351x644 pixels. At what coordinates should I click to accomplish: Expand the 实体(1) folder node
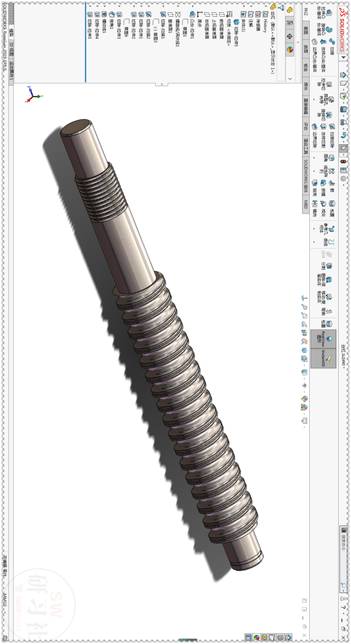(x=243, y=5)
